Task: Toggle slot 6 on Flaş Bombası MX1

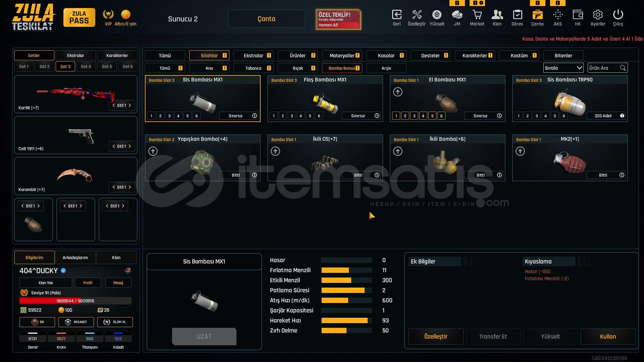Action: tap(319, 116)
